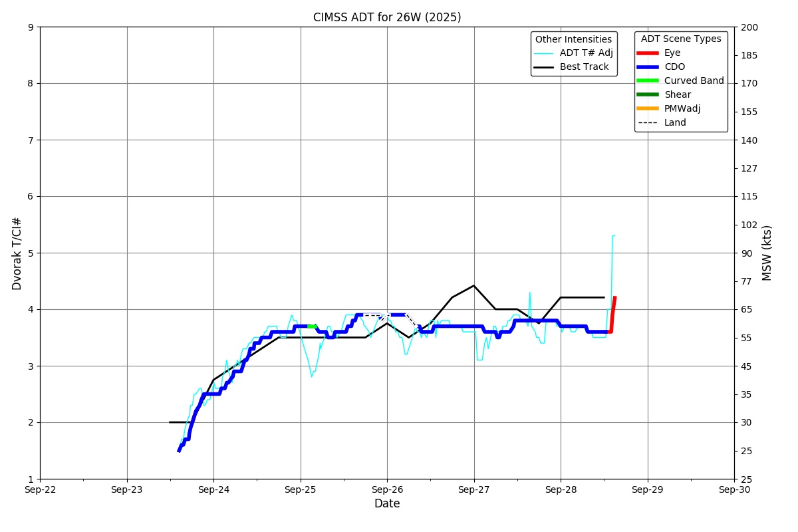Image resolution: width=798 pixels, height=532 pixels.
Task: Click the '55' MSW tick label
Action: click(746, 338)
